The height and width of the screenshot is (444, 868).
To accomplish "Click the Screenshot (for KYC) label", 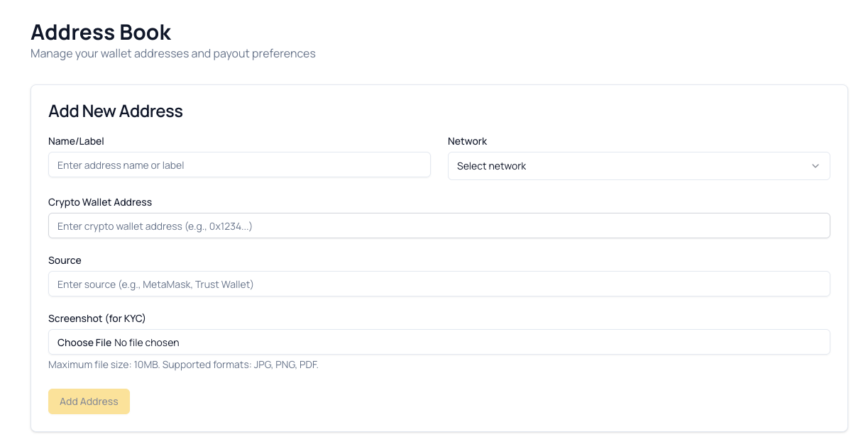I will [x=97, y=318].
